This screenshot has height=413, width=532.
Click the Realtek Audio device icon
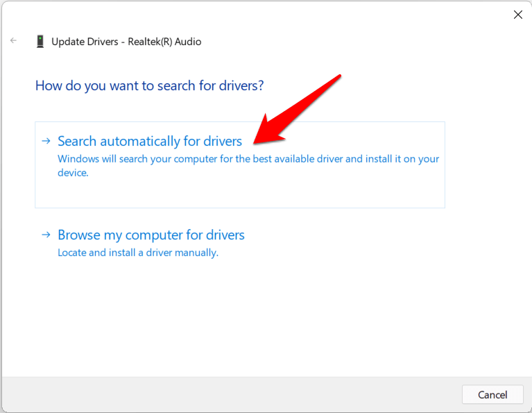click(40, 42)
